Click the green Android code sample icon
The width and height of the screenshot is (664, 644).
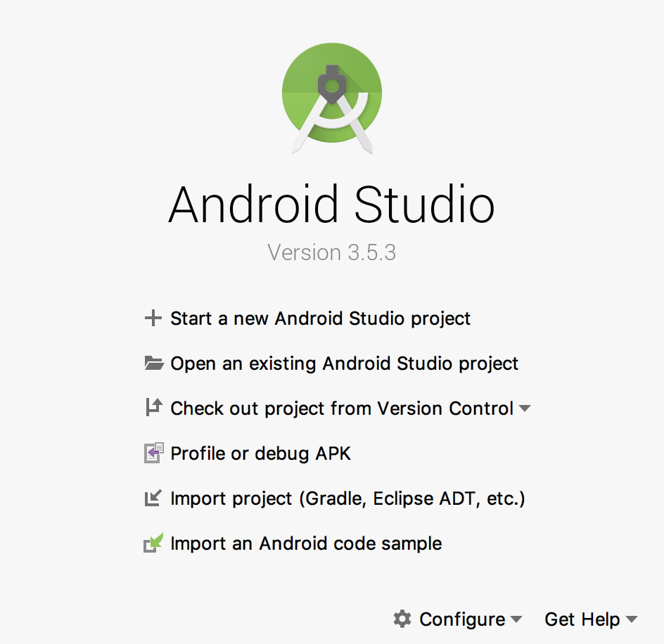pyautogui.click(x=153, y=543)
